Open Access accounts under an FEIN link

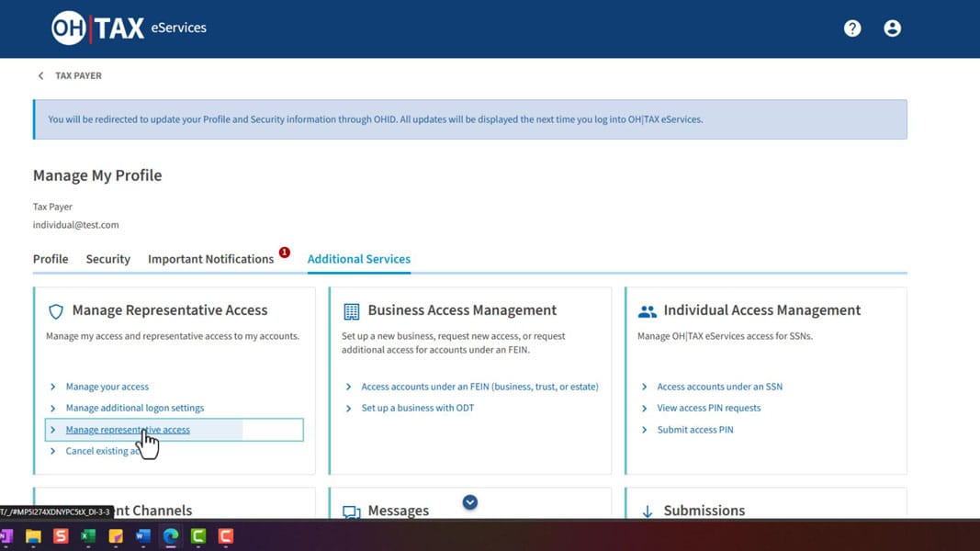point(480,387)
